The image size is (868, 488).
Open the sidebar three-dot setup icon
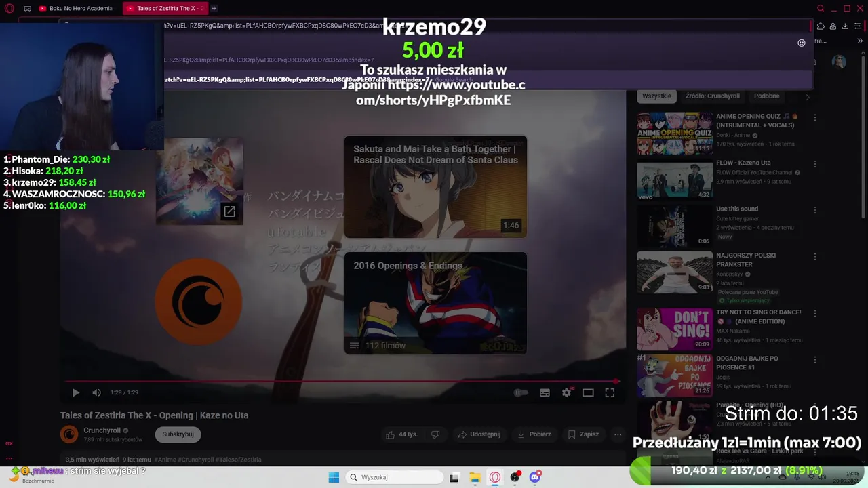point(9,457)
